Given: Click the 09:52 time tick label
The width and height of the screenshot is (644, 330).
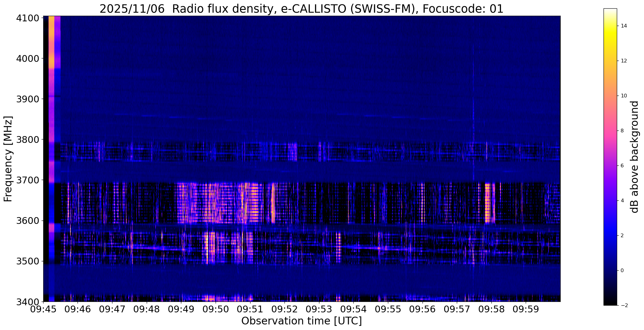Looking at the screenshot, I should click(284, 309).
